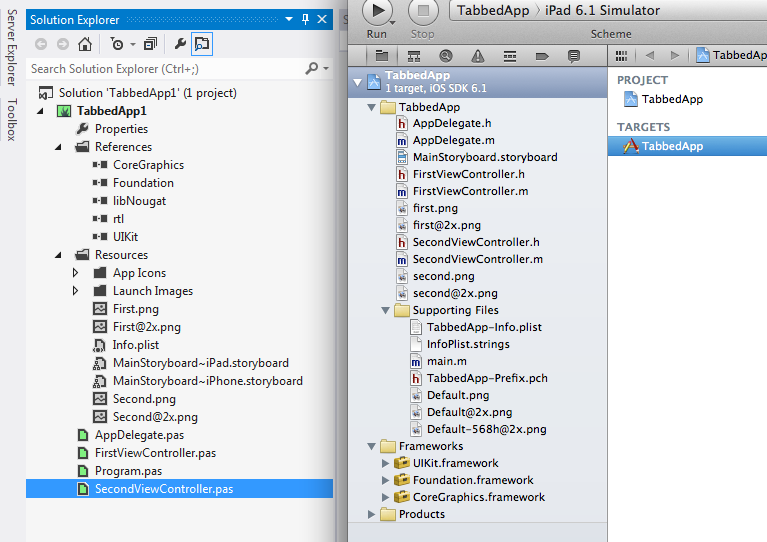Image resolution: width=767 pixels, height=542 pixels.
Task: Show the Log navigator speech icon
Action: coord(573,56)
